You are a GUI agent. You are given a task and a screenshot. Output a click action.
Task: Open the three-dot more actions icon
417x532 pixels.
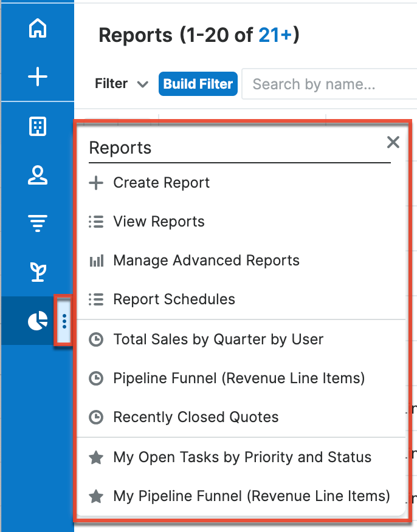[64, 321]
